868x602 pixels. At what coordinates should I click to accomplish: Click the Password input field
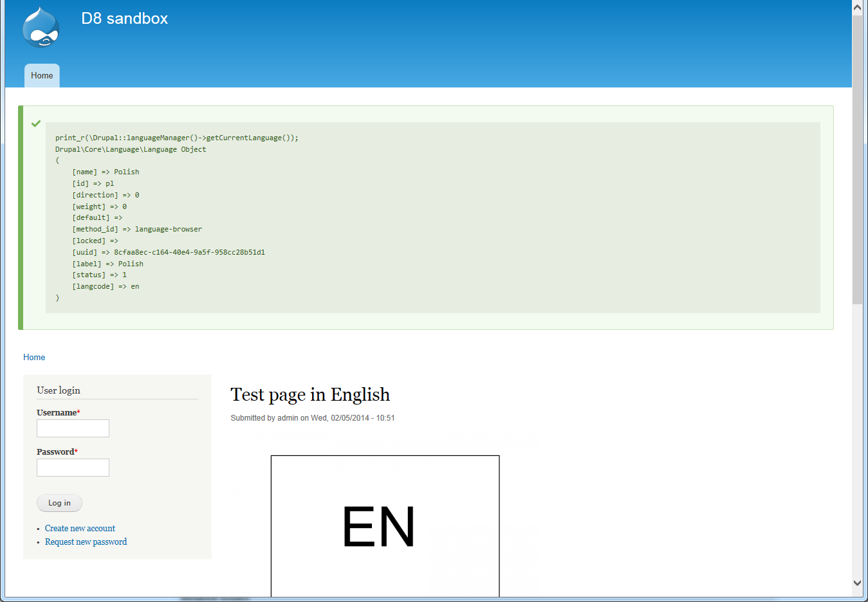pos(73,468)
